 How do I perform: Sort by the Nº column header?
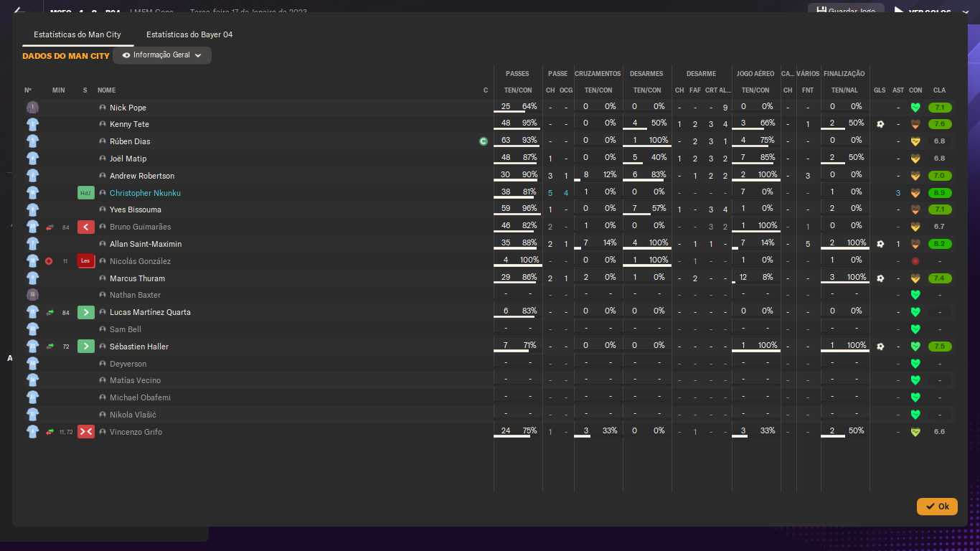[28, 90]
